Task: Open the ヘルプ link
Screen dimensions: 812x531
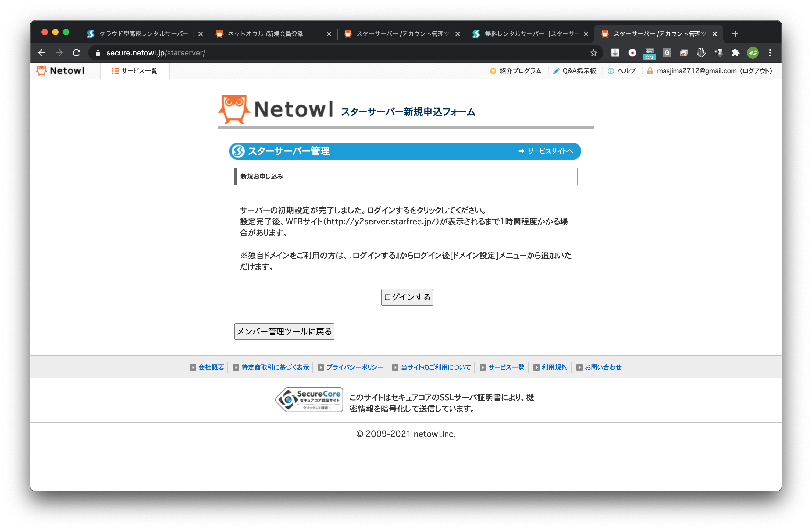Action: (622, 71)
